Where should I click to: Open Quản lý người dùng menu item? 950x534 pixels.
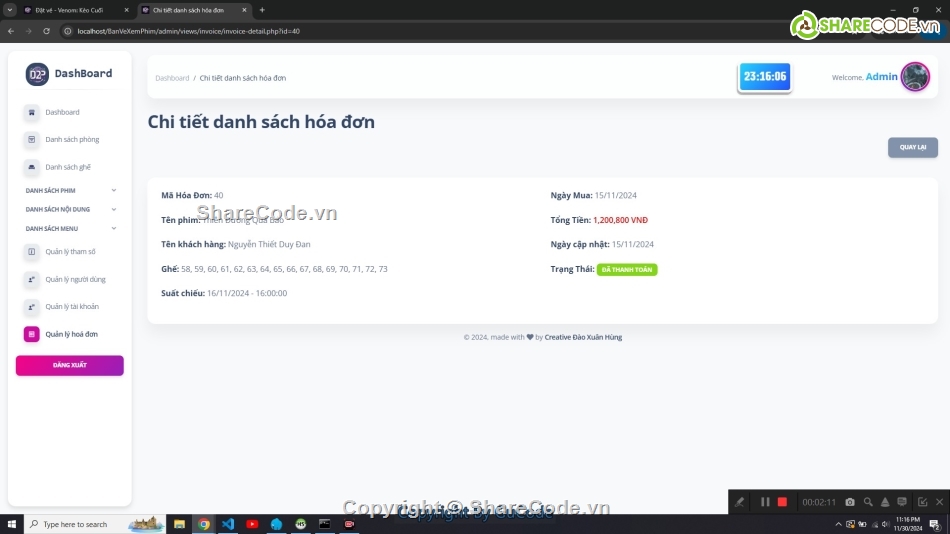(x=75, y=279)
